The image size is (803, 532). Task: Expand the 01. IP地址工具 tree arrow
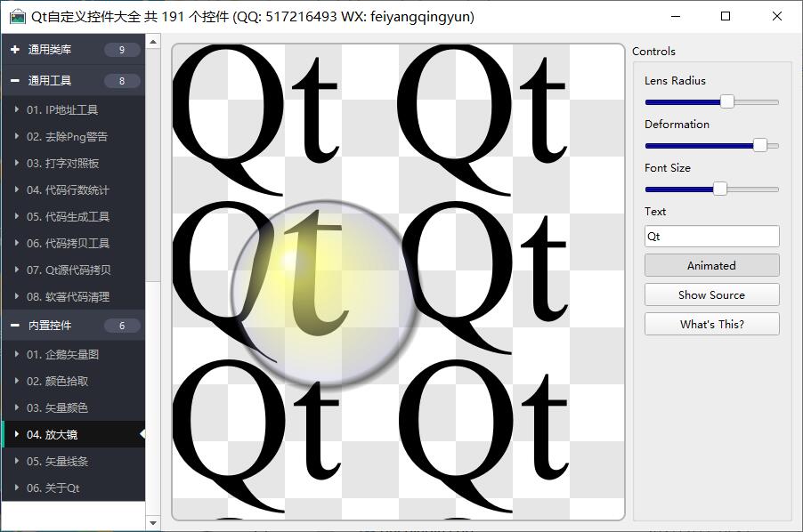[x=16, y=110]
